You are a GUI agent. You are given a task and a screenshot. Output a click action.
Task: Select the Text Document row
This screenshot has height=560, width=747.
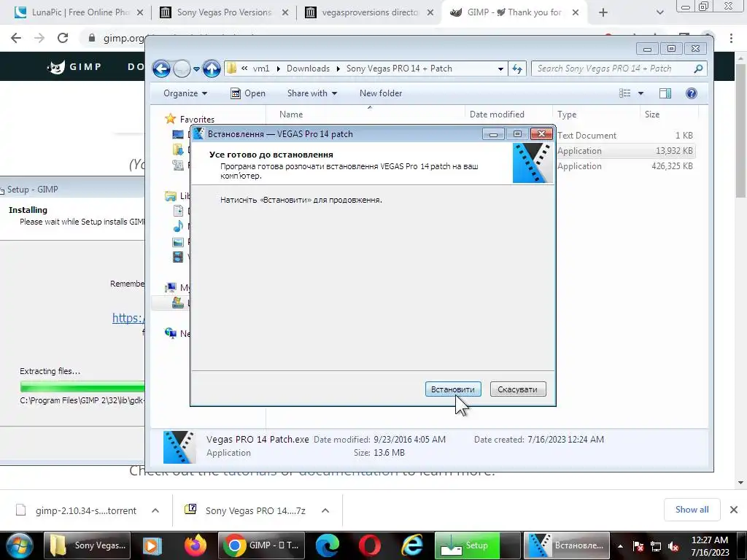[625, 135]
